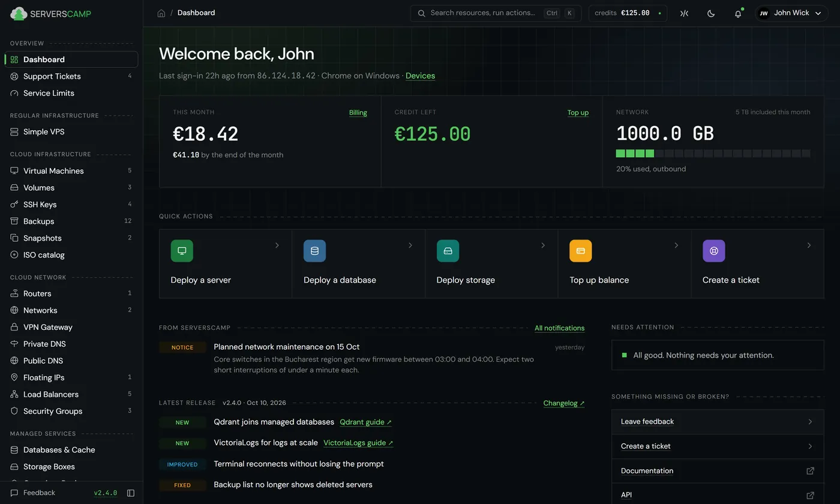Expand the Leave feedback chevron
The image size is (840, 504).
click(x=810, y=422)
